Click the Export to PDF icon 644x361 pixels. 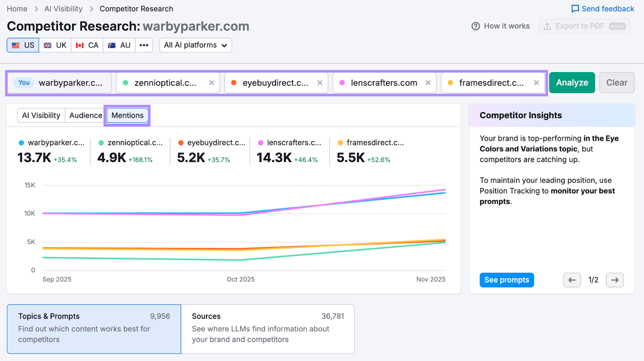547,26
